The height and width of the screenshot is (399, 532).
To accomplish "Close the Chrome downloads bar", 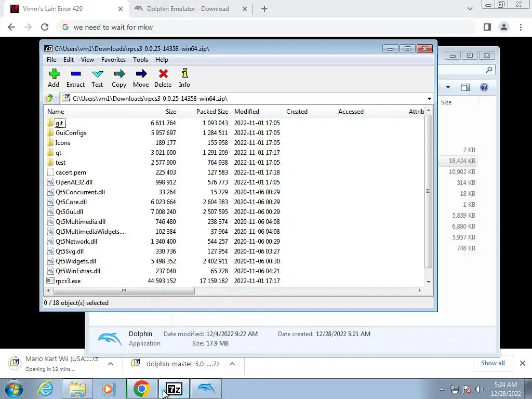I will pos(523,363).
